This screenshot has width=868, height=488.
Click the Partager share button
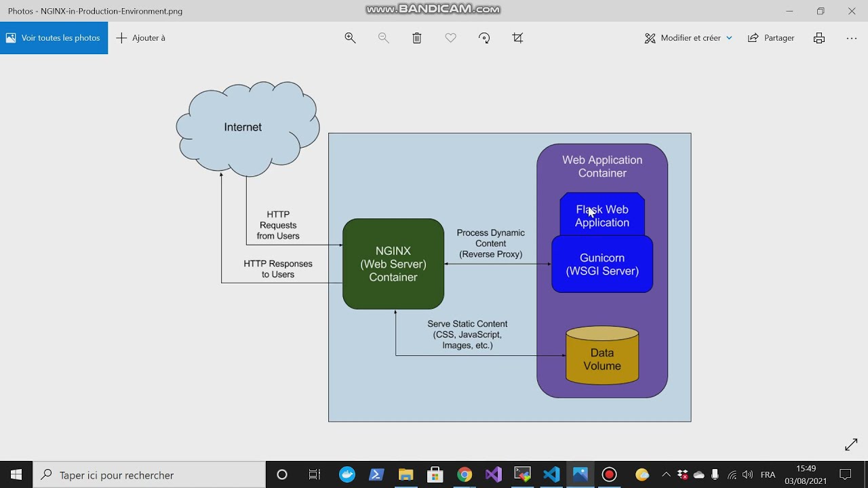[x=771, y=38]
